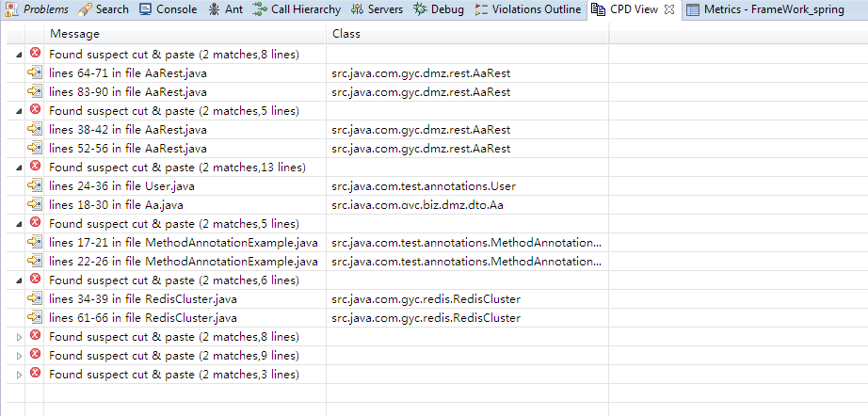Click error icon of 6 lines duplicate entry

(x=36, y=279)
